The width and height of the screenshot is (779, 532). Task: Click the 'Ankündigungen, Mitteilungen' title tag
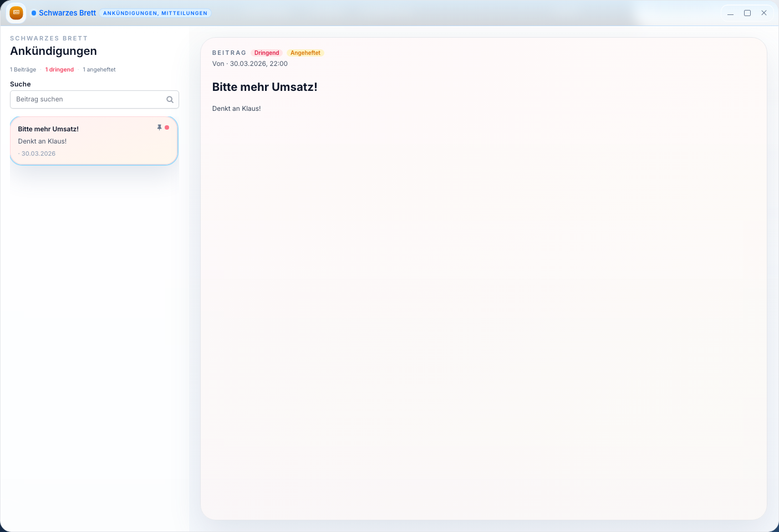click(155, 13)
